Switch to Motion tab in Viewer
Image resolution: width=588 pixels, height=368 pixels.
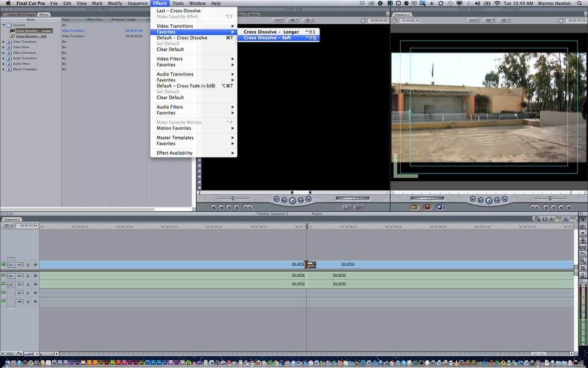[x=254, y=15]
